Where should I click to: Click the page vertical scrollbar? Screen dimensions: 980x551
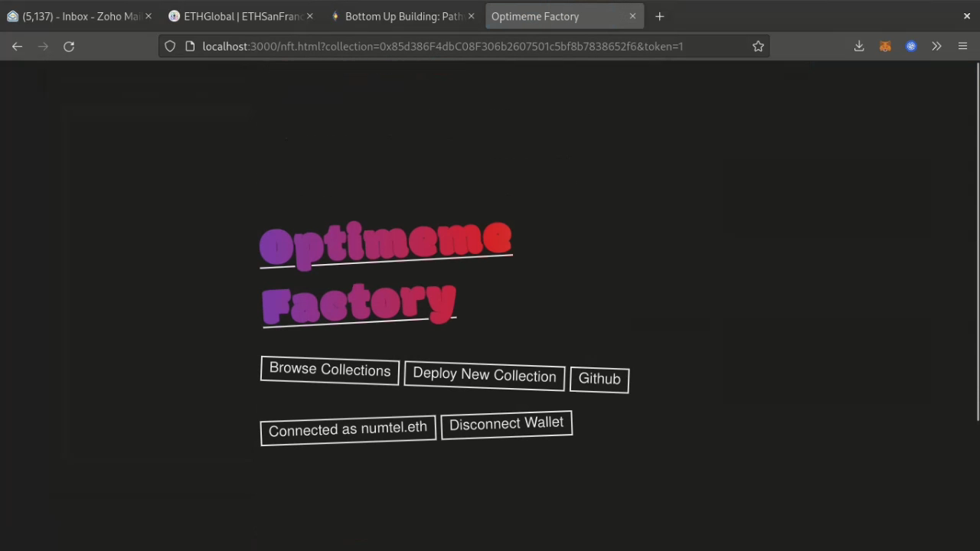[x=977, y=241]
